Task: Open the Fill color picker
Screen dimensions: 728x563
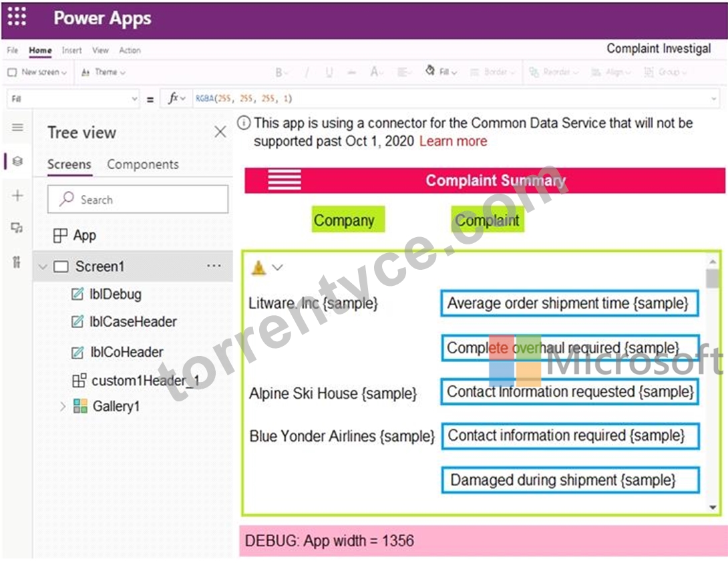Action: click(x=441, y=71)
